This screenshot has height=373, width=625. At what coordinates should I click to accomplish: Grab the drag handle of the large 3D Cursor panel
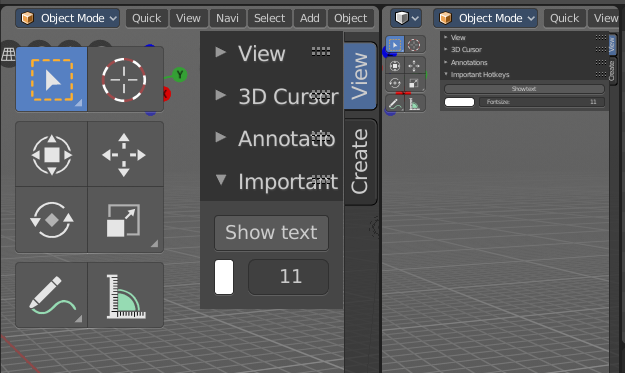320,94
